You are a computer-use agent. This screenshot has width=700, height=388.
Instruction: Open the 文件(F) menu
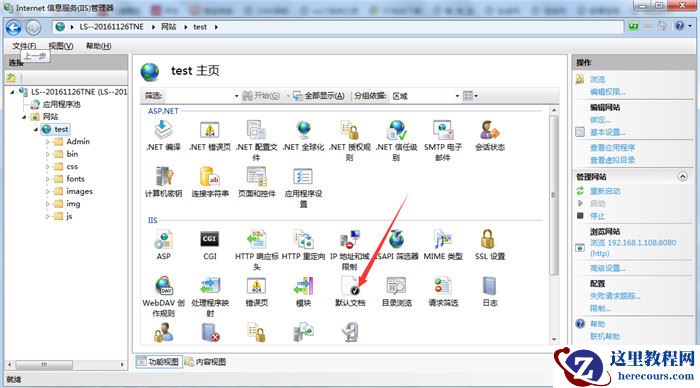point(24,46)
